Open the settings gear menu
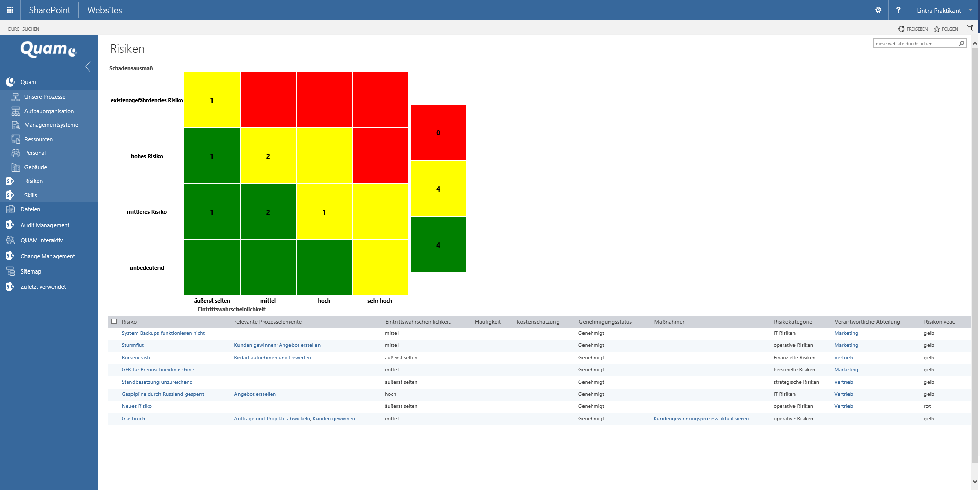This screenshot has height=490, width=980. pyautogui.click(x=878, y=10)
